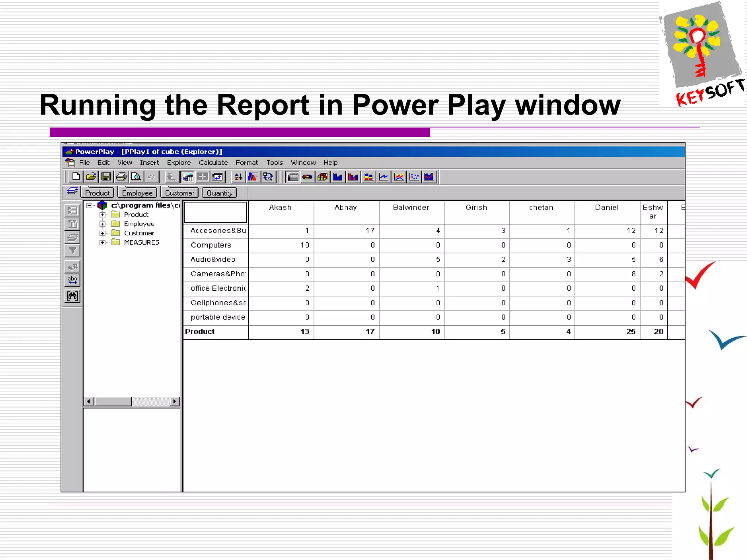
Task: Select the Customer folder label in tree
Action: [139, 233]
